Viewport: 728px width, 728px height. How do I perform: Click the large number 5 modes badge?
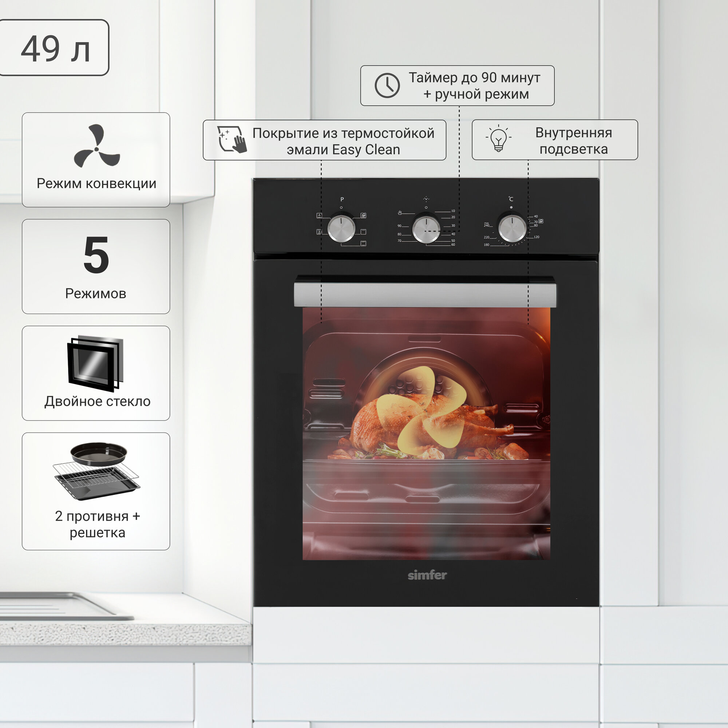[96, 255]
